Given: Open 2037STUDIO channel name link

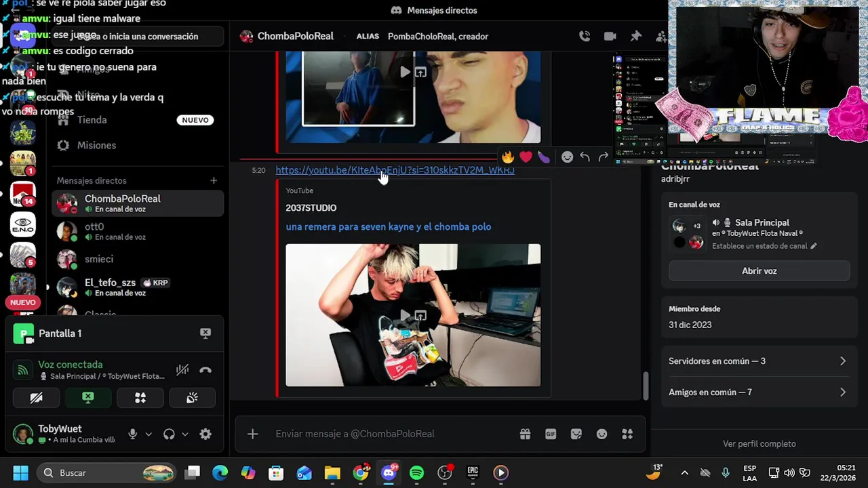Looking at the screenshot, I should coord(311,207).
